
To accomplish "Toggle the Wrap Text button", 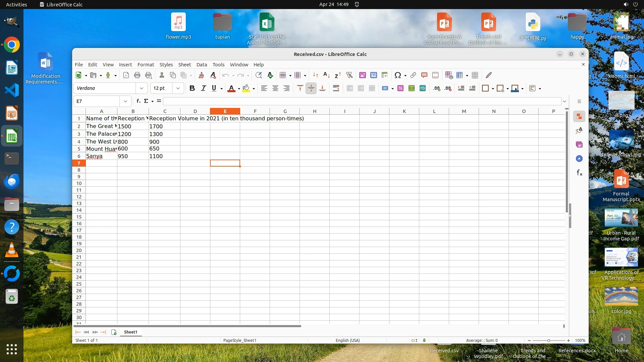I will 336,88.
